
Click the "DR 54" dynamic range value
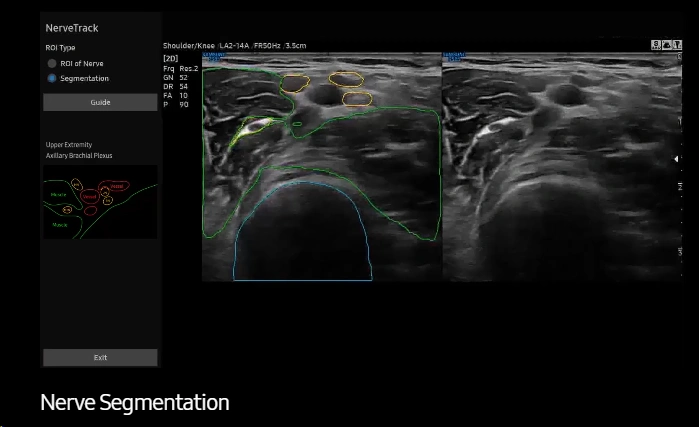coord(176,86)
